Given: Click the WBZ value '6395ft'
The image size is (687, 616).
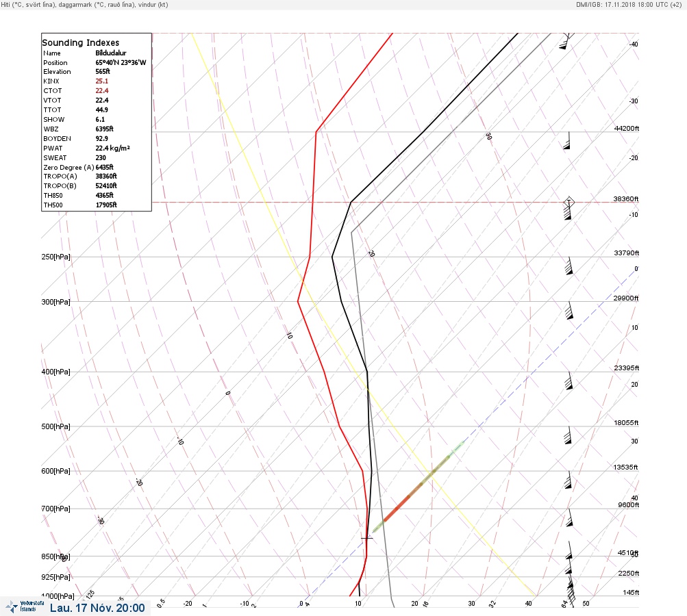Looking at the screenshot, I should pos(104,129).
